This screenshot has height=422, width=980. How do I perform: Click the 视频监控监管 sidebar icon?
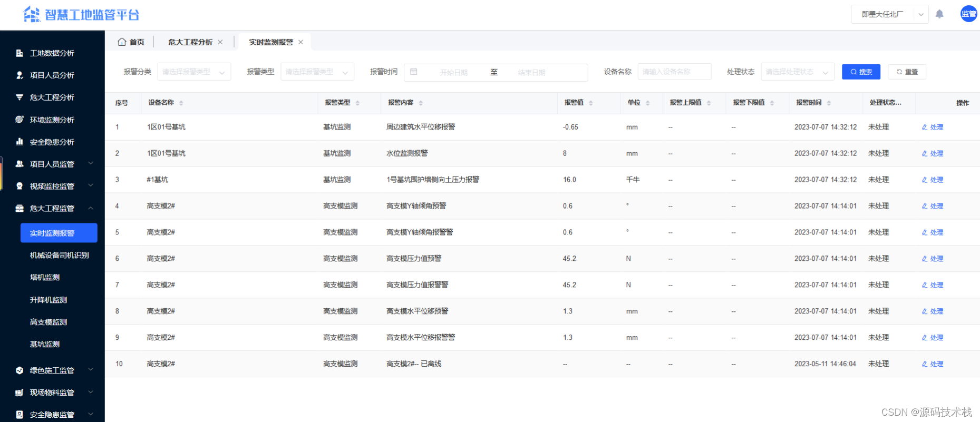(20, 186)
